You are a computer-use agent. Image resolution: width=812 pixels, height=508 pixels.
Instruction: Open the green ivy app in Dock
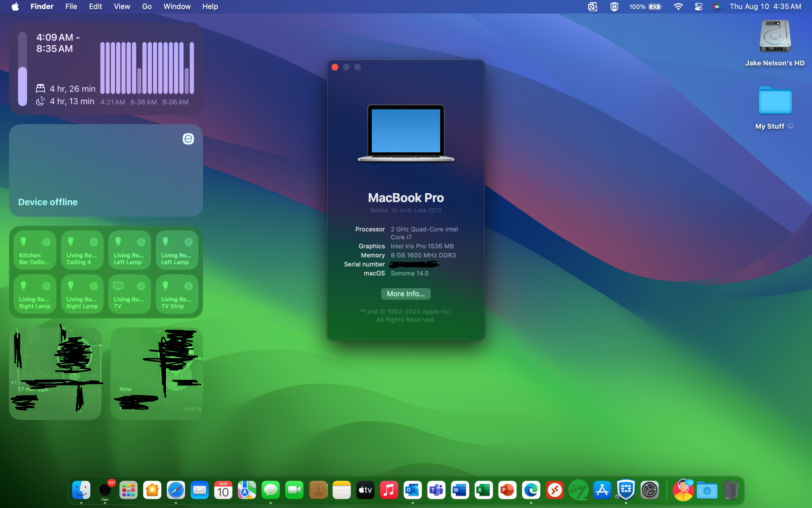pos(578,490)
